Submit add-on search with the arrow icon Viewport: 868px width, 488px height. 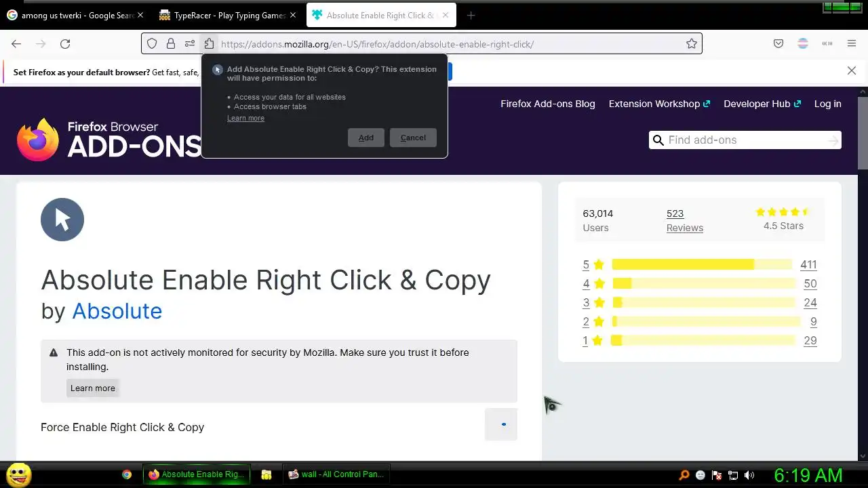(x=833, y=140)
